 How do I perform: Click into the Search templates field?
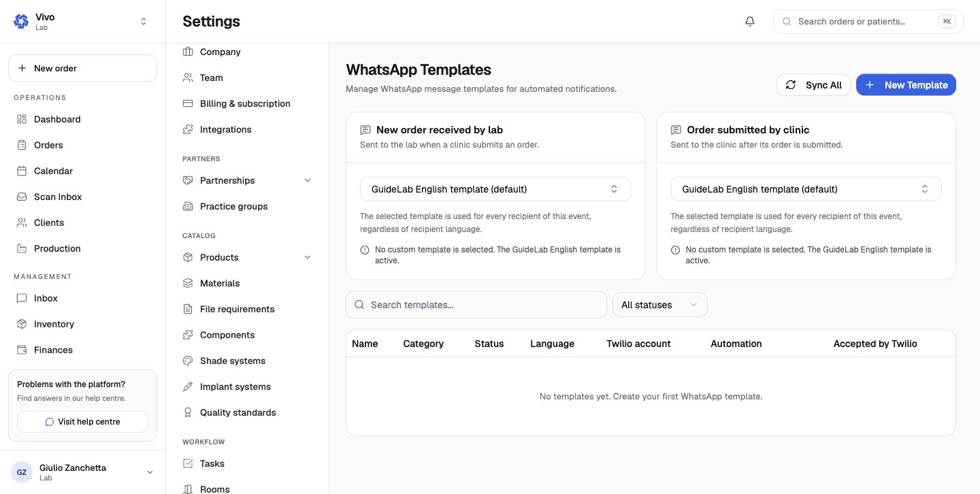pyautogui.click(x=476, y=305)
